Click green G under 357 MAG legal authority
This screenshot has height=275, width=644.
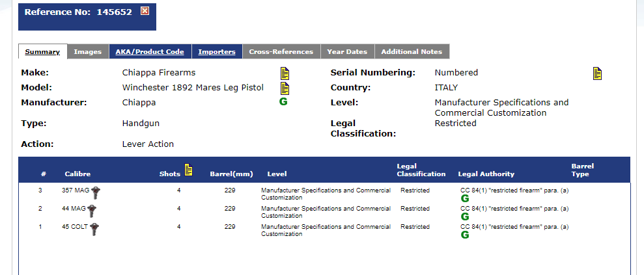pos(465,198)
